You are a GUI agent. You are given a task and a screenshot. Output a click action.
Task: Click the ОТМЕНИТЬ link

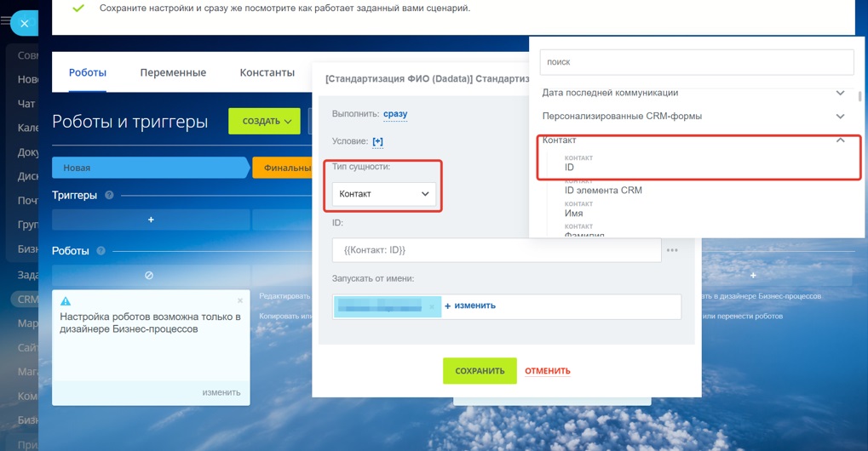[x=548, y=371]
